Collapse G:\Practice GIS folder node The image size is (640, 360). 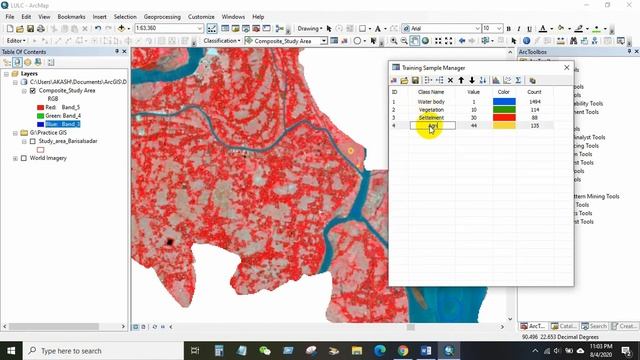[15, 133]
